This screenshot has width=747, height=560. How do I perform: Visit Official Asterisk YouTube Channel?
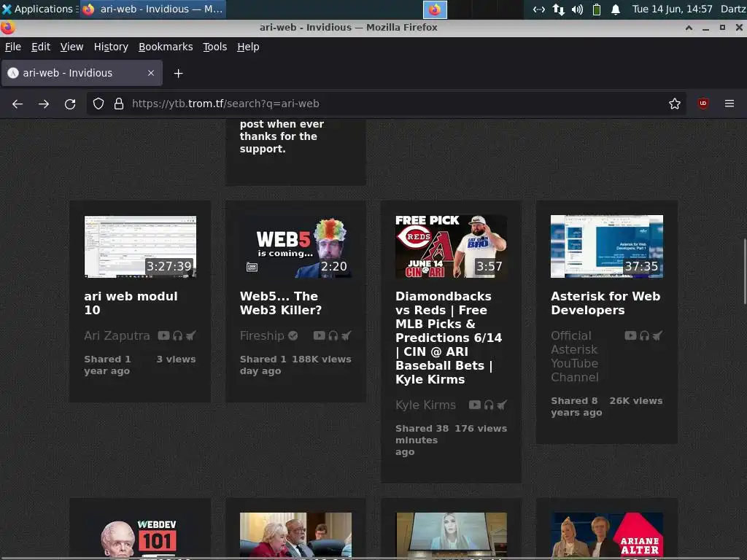(x=575, y=356)
